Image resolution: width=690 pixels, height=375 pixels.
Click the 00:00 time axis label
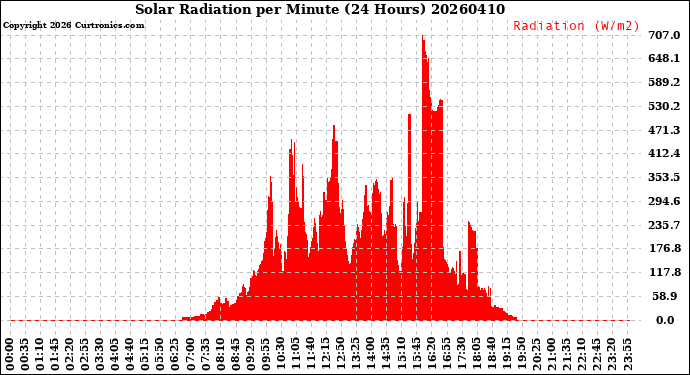[x=10, y=355]
